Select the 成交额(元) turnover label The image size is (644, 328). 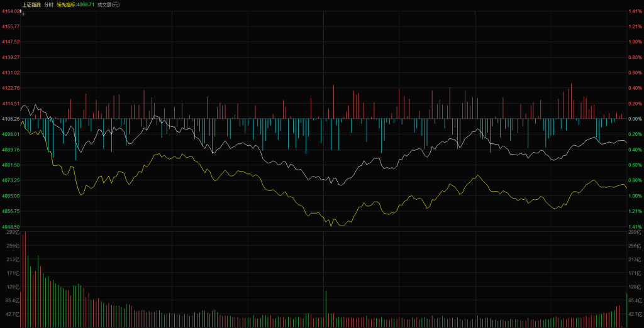tap(108, 4)
